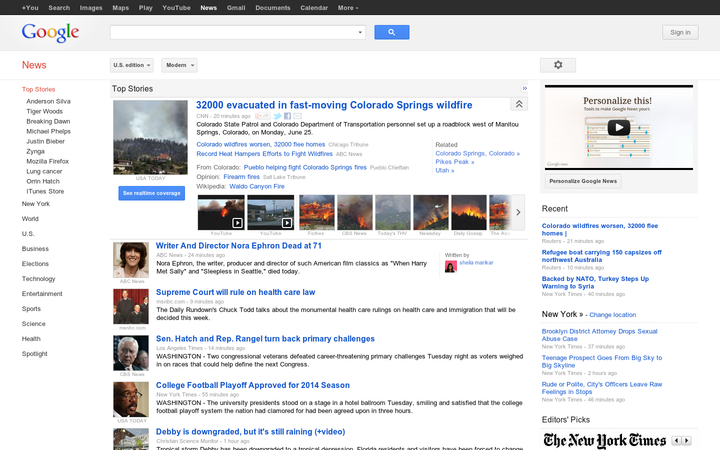Email the wildfire story via envelope icon
This screenshot has width=720, height=450.
pyautogui.click(x=298, y=116)
